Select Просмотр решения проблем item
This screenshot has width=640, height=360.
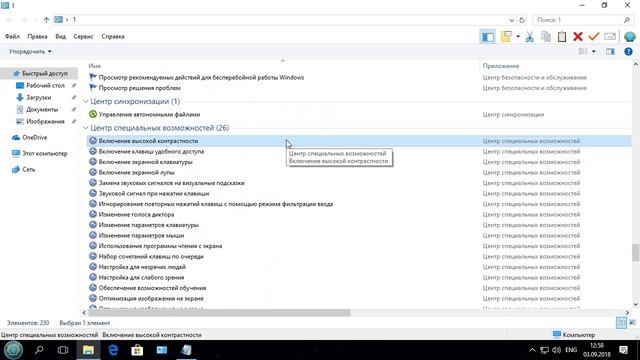139,88
